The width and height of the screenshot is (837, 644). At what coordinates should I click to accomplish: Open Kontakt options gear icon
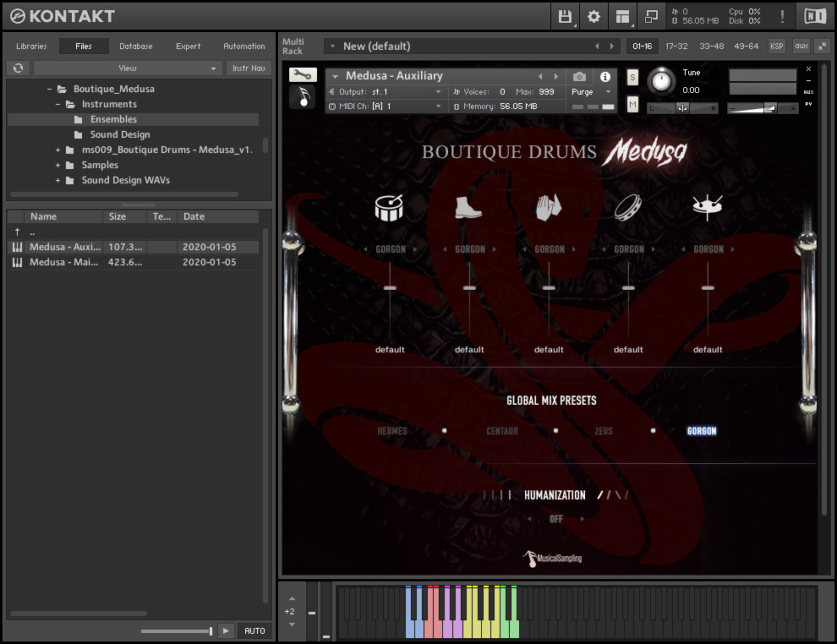pyautogui.click(x=594, y=16)
